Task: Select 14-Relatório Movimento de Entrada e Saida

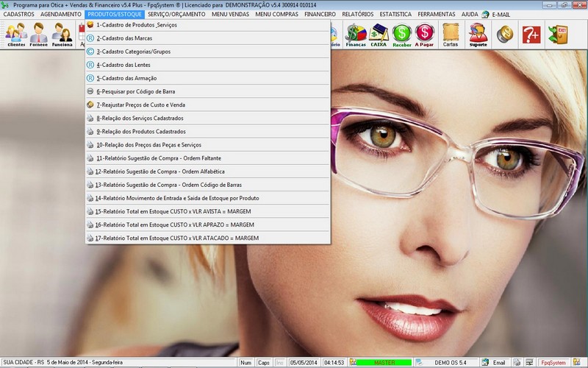Action: pyautogui.click(x=208, y=198)
